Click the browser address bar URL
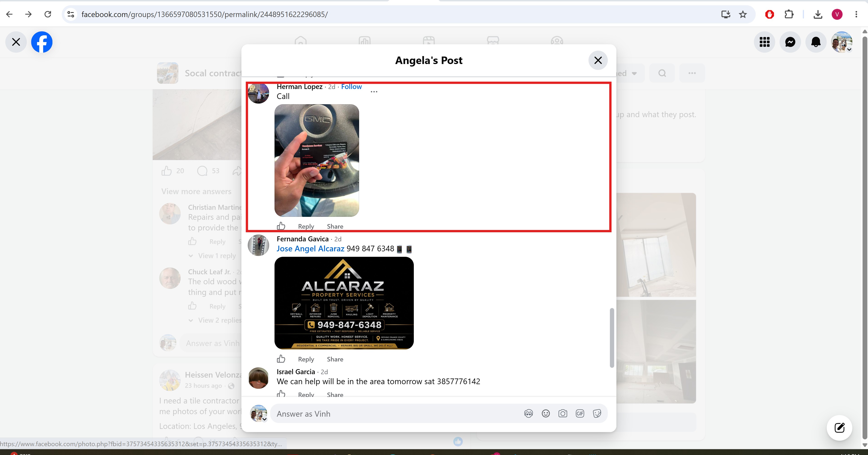 tap(205, 14)
